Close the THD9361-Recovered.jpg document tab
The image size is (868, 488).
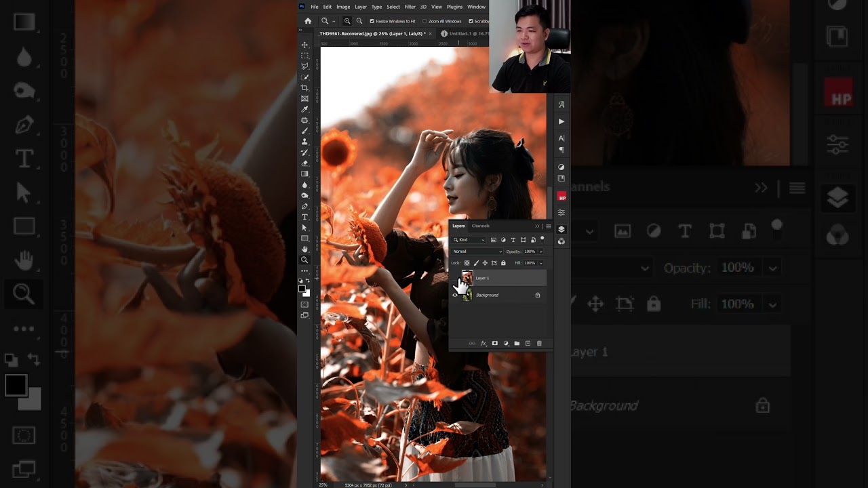(x=430, y=33)
